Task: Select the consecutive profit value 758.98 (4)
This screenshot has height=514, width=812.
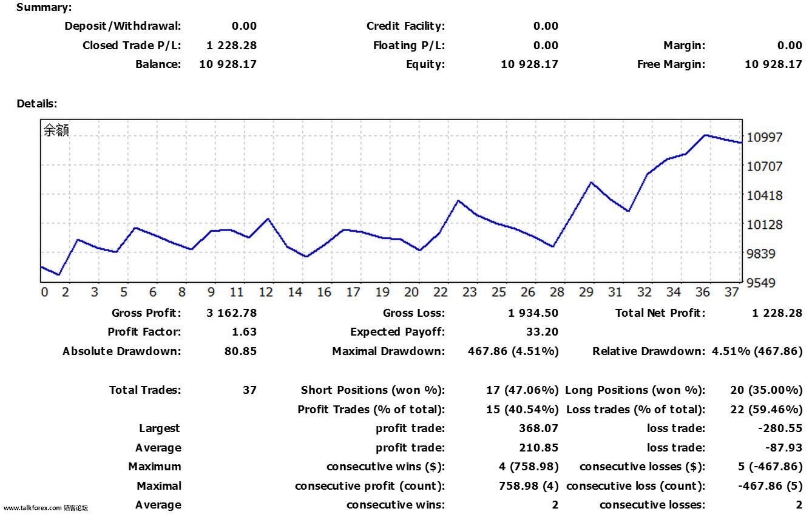Action: pyautogui.click(x=528, y=486)
